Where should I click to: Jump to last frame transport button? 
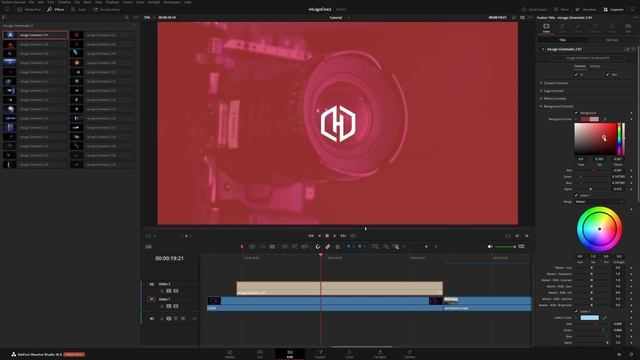pos(343,236)
